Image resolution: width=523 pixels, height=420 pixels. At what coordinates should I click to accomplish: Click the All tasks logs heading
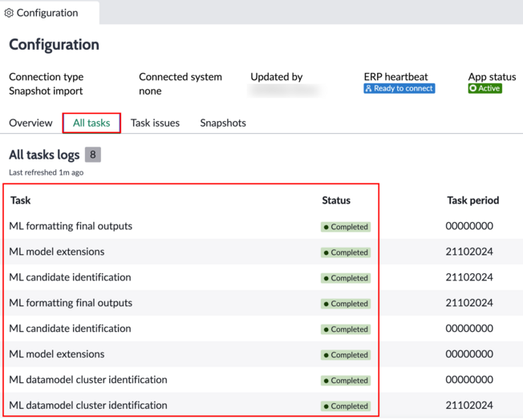pyautogui.click(x=44, y=155)
